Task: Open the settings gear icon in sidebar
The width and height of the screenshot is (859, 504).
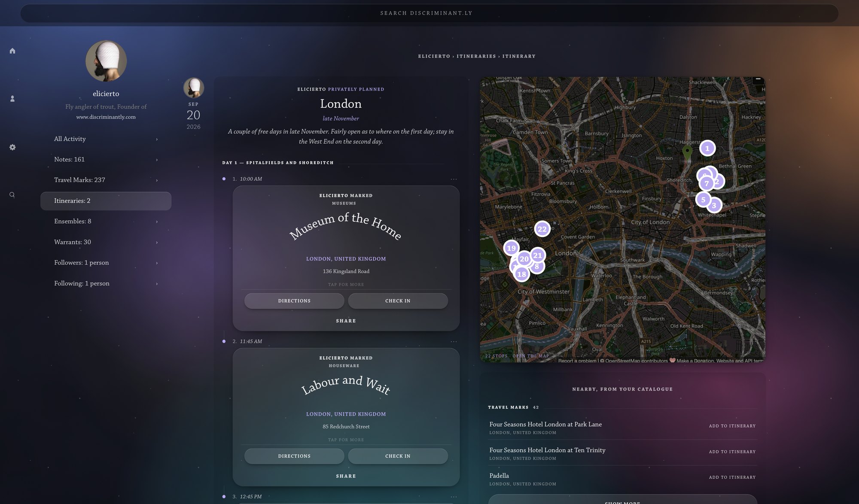Action: tap(12, 147)
